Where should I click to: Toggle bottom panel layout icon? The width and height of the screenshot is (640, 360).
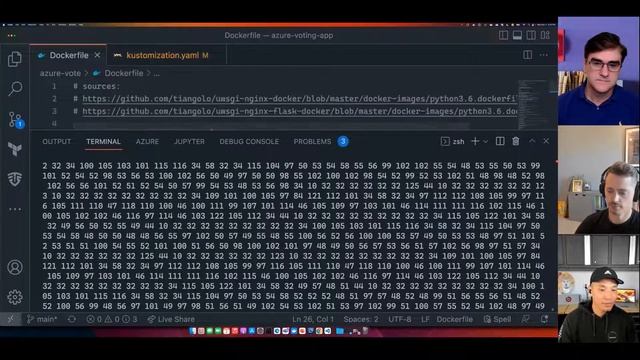517,35
